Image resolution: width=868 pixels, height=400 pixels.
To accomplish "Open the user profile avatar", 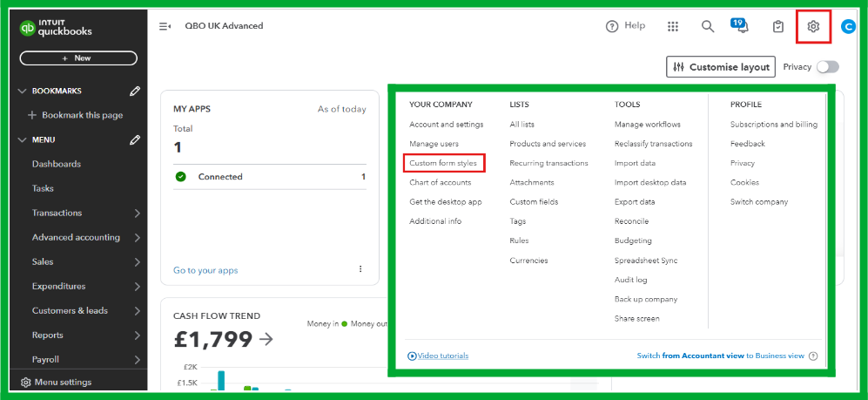I will point(847,26).
